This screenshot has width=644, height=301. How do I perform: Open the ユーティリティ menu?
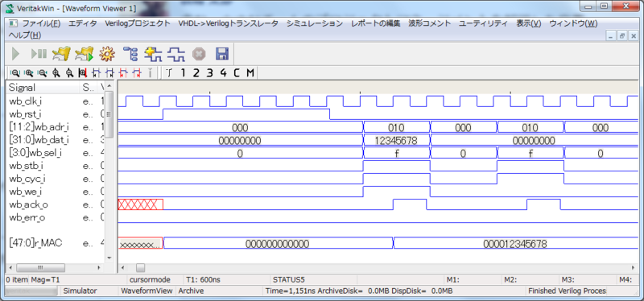pyautogui.click(x=483, y=23)
